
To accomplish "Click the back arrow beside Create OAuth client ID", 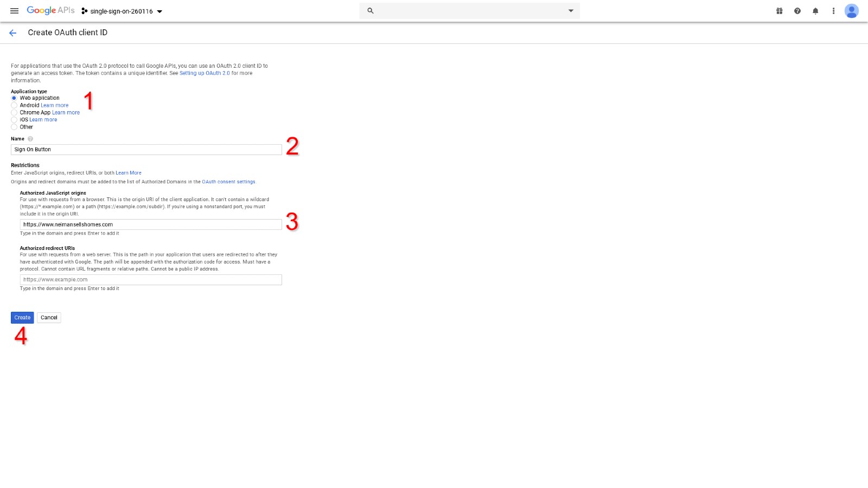I will point(12,33).
